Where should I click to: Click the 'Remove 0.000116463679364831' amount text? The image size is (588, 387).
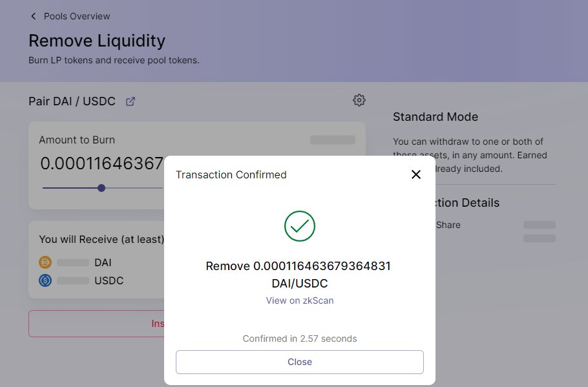298,266
